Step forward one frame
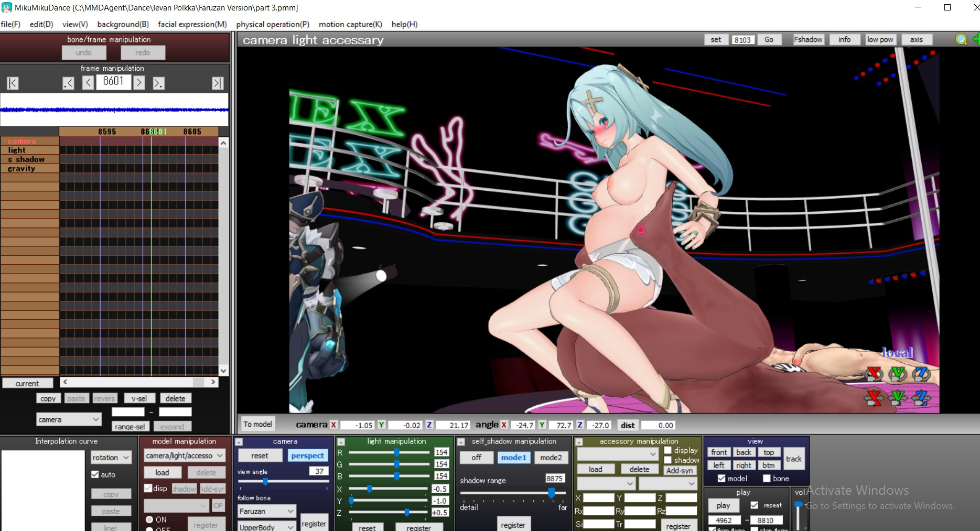Viewport: 980px width, 531px height. pos(139,83)
